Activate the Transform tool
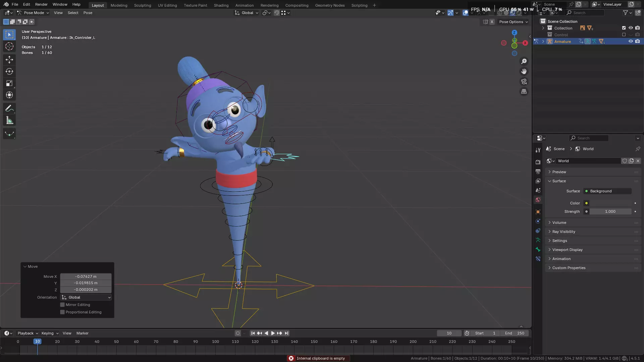Screen dimensions: 644x362 [9, 95]
